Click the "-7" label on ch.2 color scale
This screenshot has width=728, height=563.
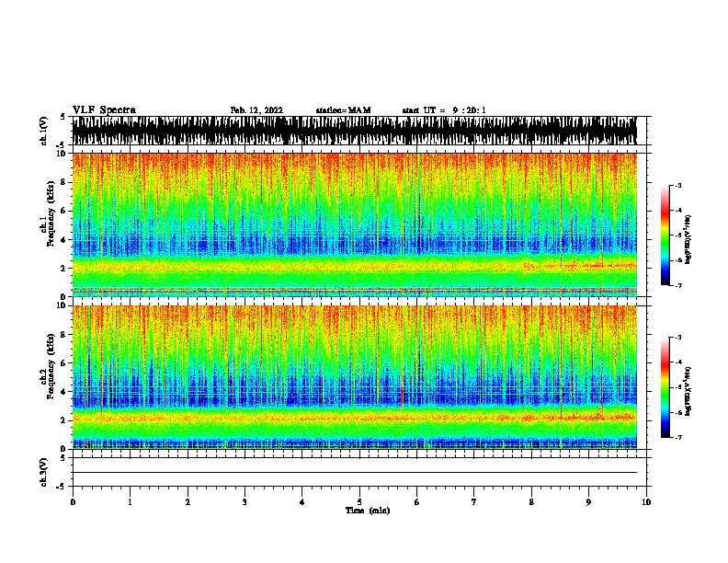[677, 437]
